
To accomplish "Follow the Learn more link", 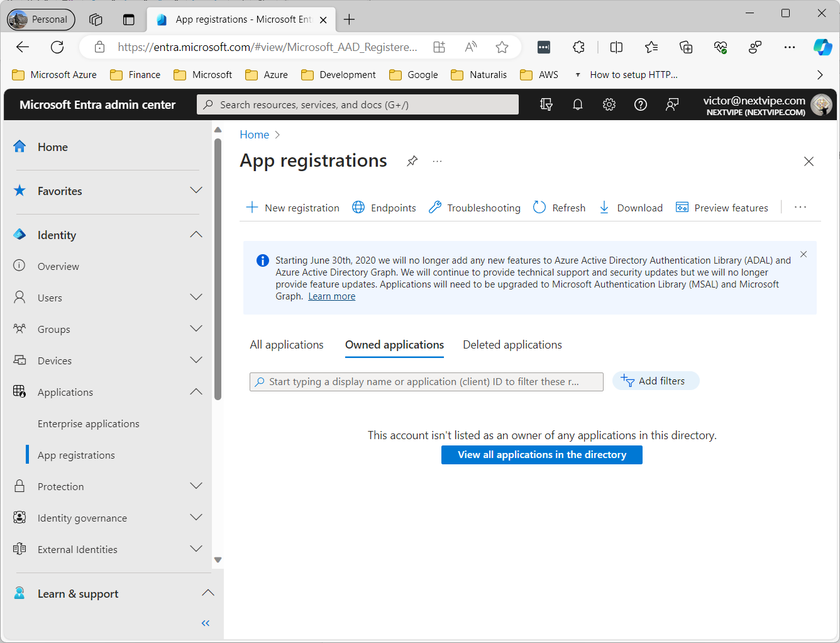I will pyautogui.click(x=331, y=296).
